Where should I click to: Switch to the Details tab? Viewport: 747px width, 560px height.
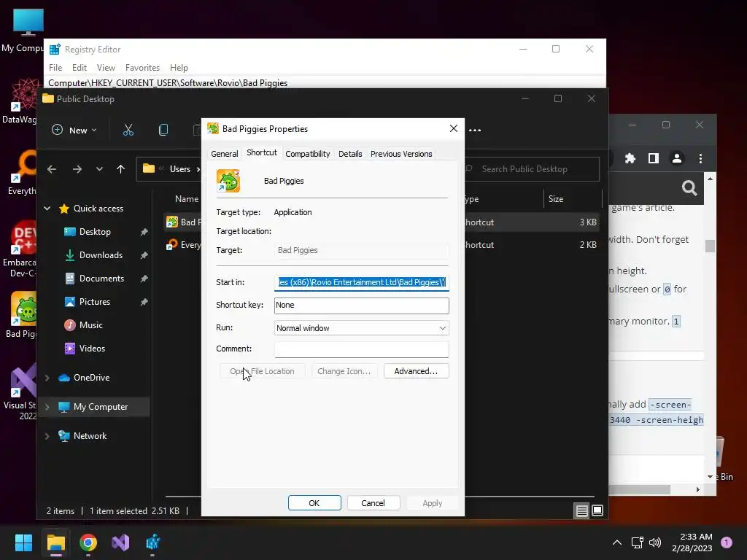coord(350,154)
